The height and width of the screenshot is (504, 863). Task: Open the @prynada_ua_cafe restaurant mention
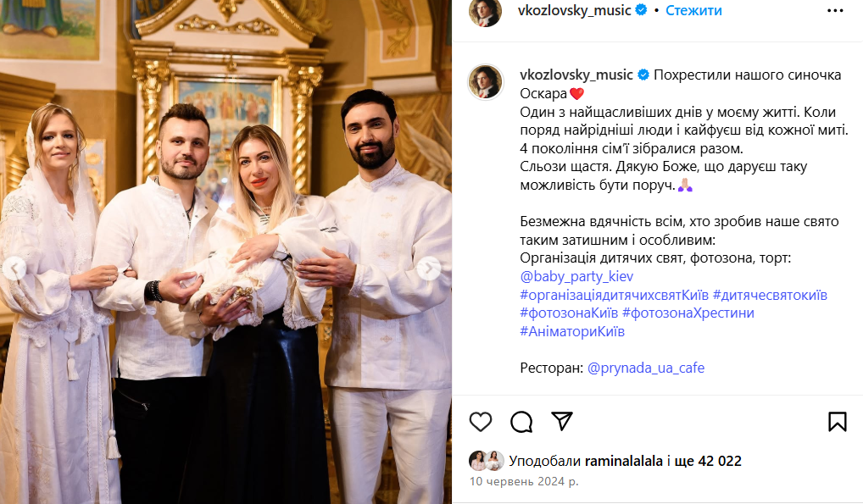coord(646,368)
